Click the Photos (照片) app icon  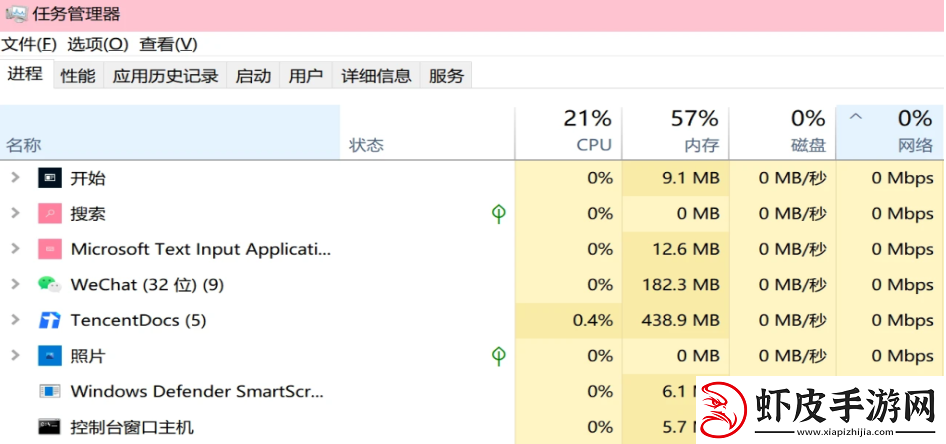49,355
